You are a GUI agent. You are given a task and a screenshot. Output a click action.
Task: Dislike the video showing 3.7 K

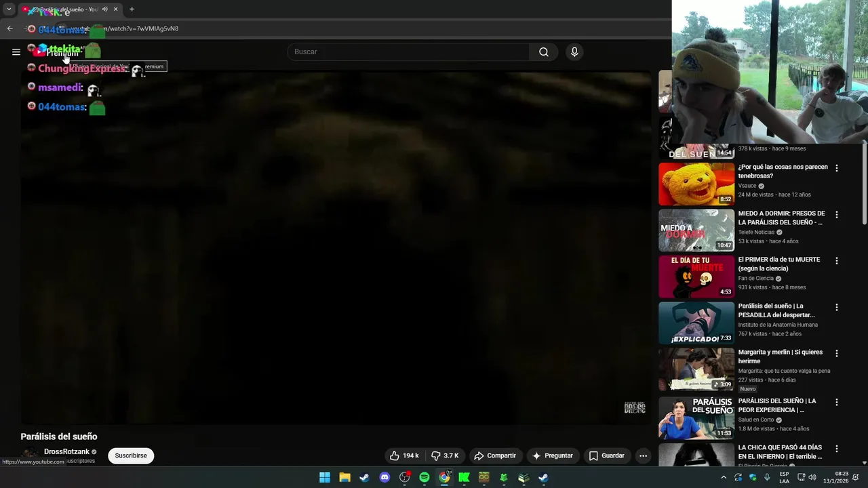pyautogui.click(x=446, y=455)
